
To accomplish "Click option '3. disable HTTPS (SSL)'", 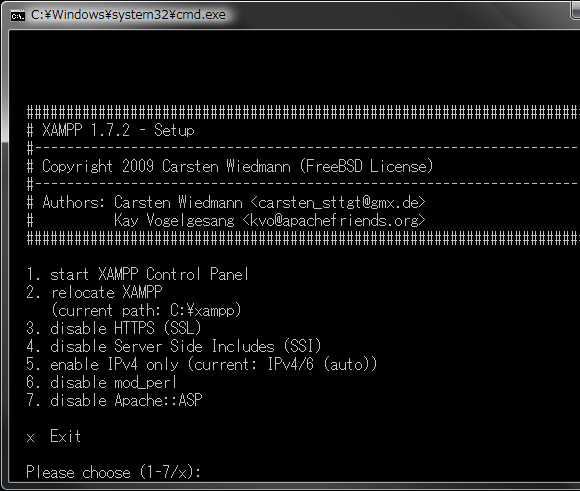I will (x=114, y=328).
